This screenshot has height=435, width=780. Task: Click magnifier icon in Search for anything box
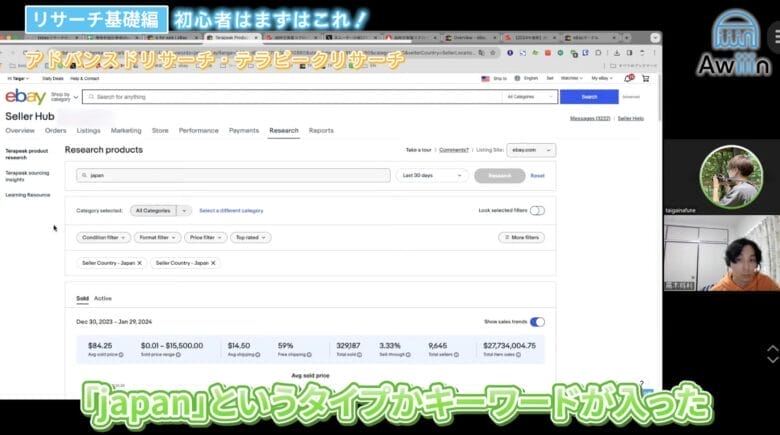(x=91, y=97)
